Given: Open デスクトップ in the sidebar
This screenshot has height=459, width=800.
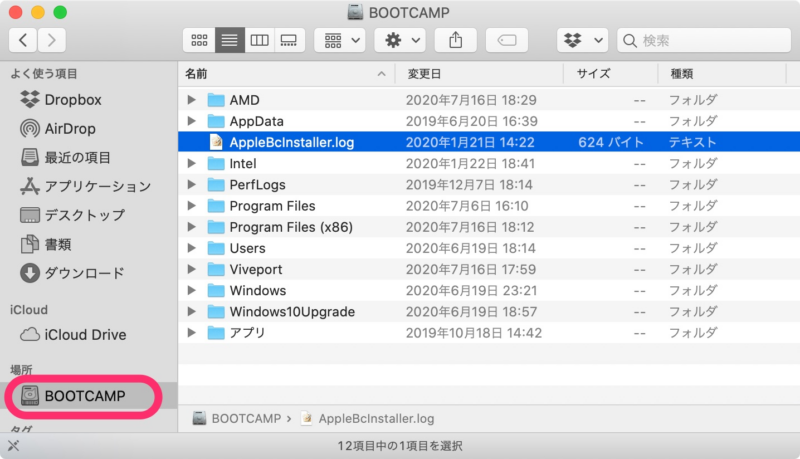Looking at the screenshot, I should click(x=72, y=215).
